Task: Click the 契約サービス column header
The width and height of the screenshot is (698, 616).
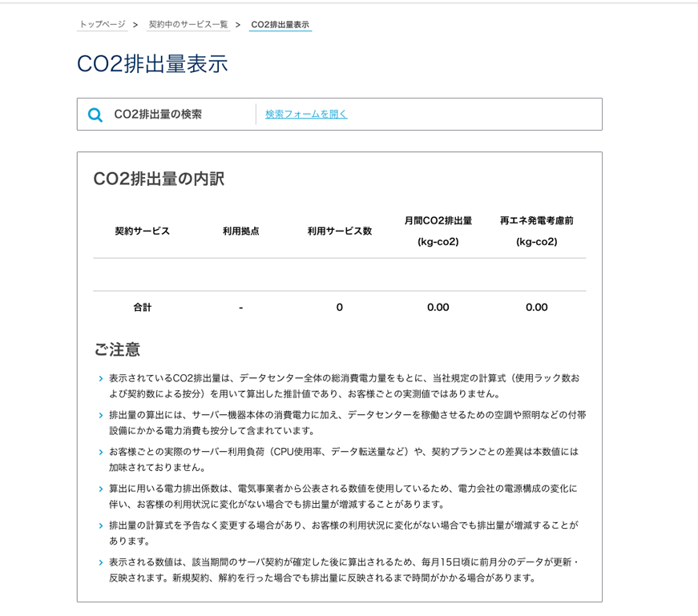Action: click(143, 231)
